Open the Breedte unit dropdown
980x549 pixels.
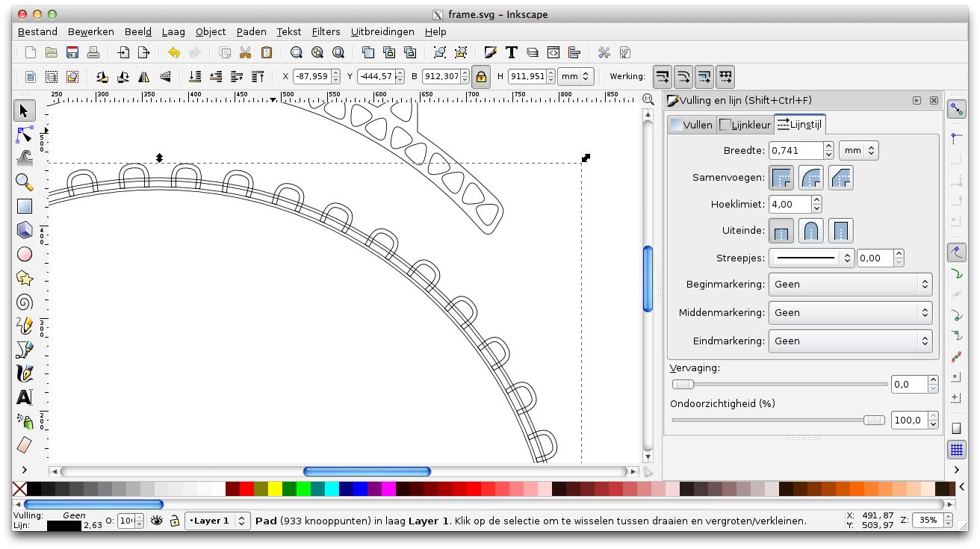[858, 150]
